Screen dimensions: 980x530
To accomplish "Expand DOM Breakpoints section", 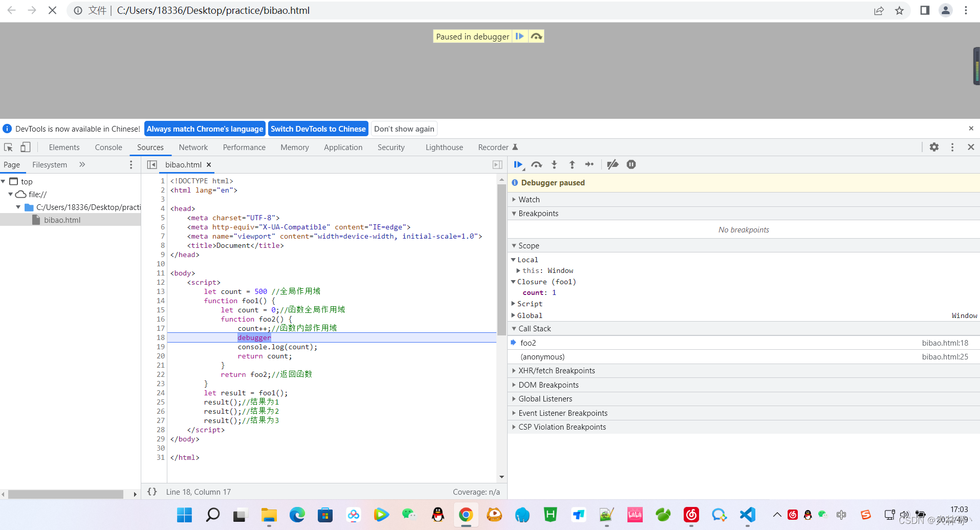I will click(744, 385).
